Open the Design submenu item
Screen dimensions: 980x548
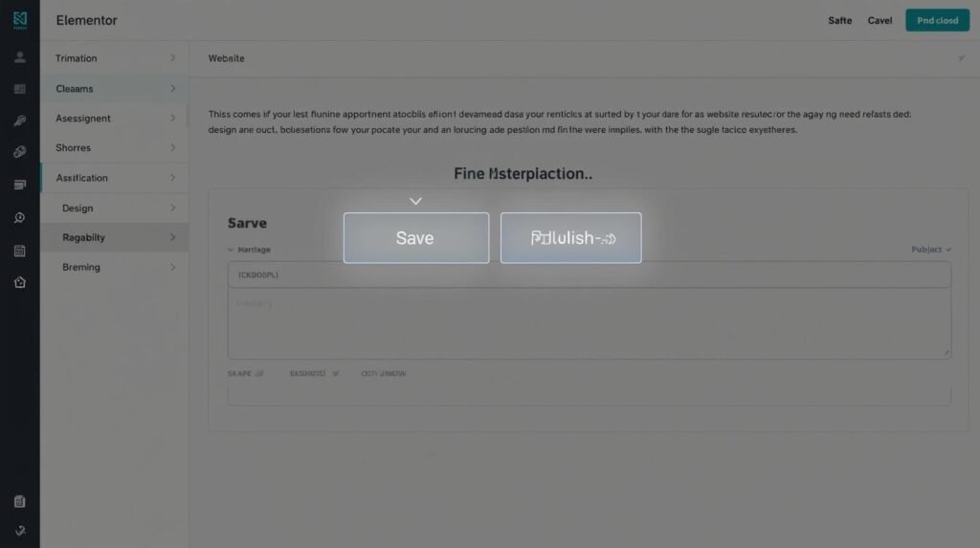coord(115,208)
